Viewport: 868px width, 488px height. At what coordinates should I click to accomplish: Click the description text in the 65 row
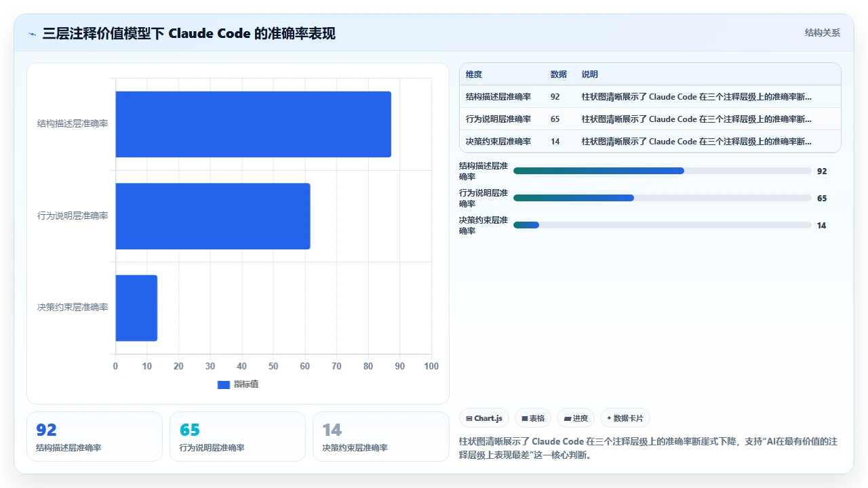[x=696, y=119]
